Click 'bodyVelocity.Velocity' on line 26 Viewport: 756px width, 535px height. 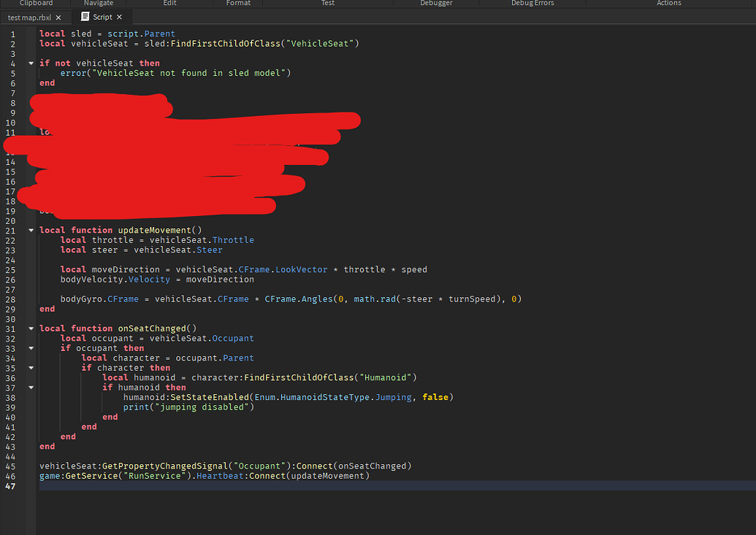(115, 279)
